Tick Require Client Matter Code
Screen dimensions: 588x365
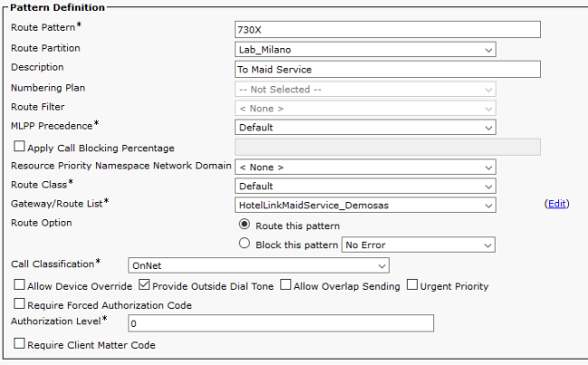(19, 345)
